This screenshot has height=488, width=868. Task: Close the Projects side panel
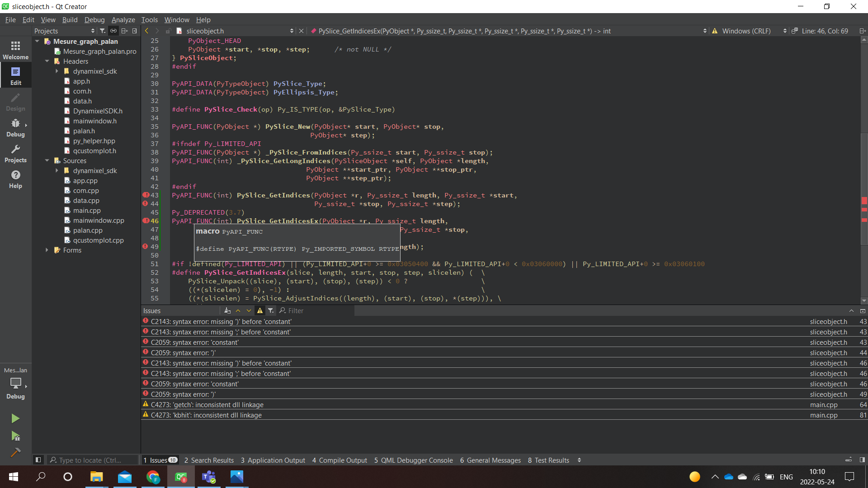(x=134, y=31)
